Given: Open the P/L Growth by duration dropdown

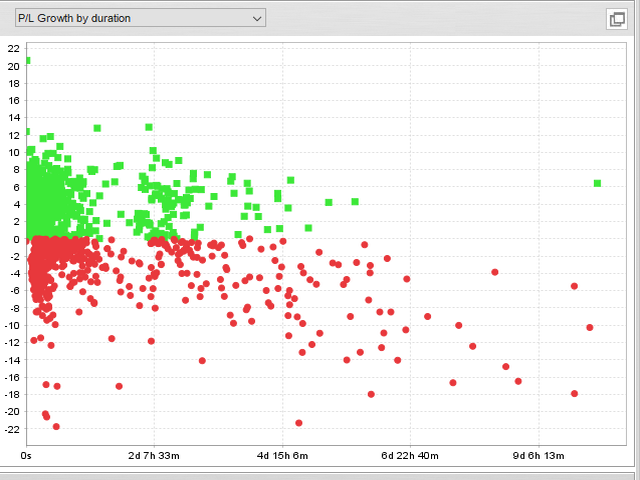Looking at the screenshot, I should [x=140, y=18].
